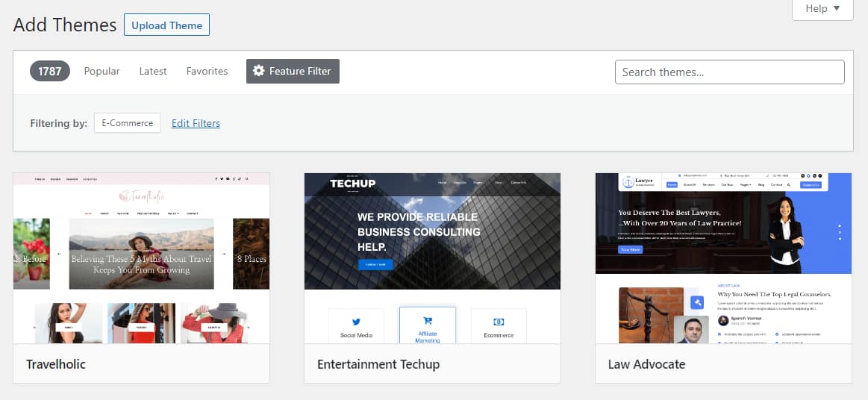This screenshot has height=400, width=868.
Task: Click the blue button in Law Advocate hero
Action: [x=630, y=249]
